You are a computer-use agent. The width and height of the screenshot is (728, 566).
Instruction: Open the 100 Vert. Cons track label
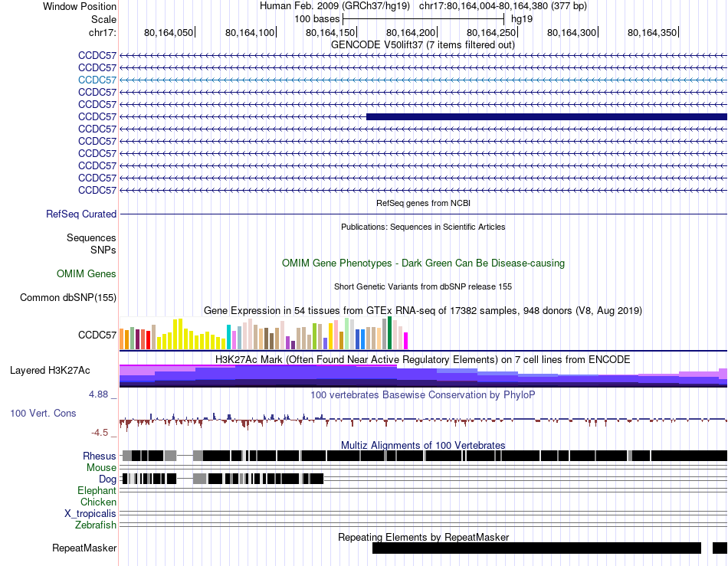tap(43, 413)
